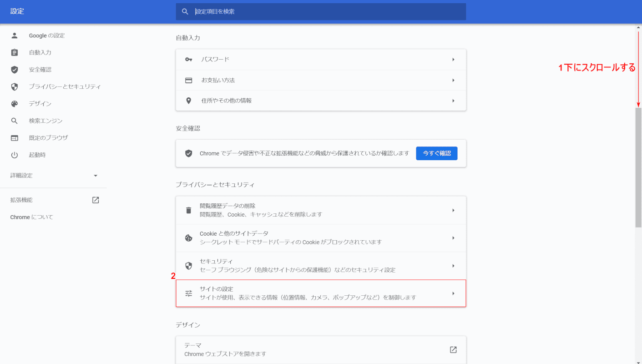Click the shield check icon beside 安全確認 in the sidebar
642x364 pixels.
tap(15, 70)
